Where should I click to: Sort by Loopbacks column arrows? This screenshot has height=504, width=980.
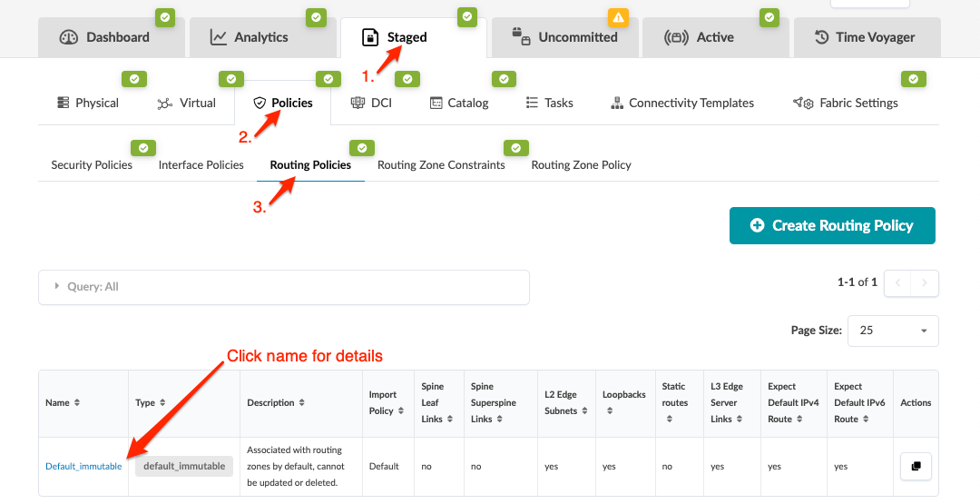[612, 411]
